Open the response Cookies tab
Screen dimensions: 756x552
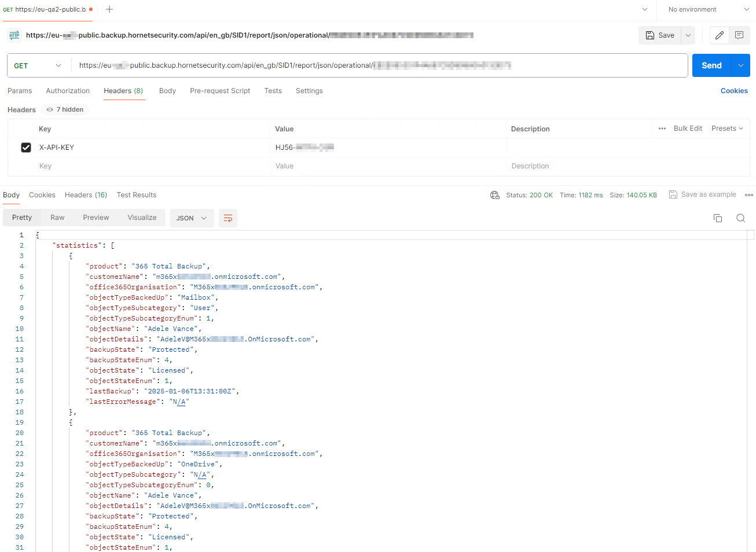(x=42, y=195)
